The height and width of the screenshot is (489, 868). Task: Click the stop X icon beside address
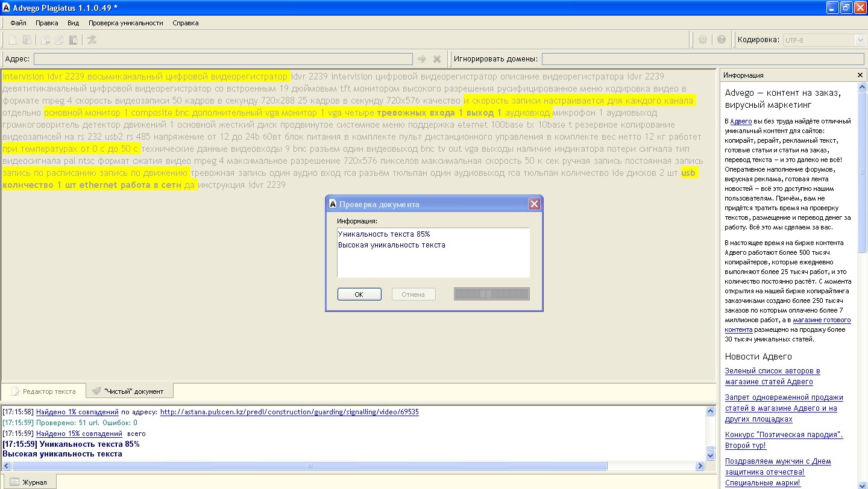point(438,59)
